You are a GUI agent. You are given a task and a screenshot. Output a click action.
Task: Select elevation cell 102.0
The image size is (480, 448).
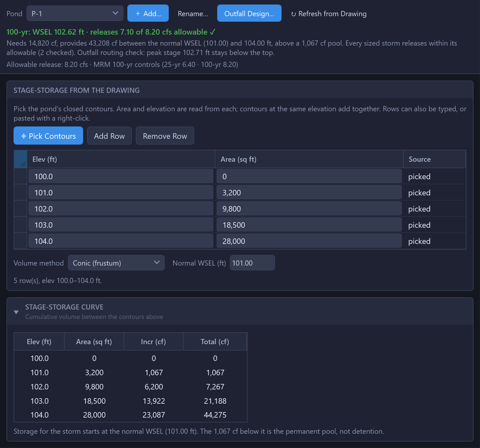(x=121, y=209)
